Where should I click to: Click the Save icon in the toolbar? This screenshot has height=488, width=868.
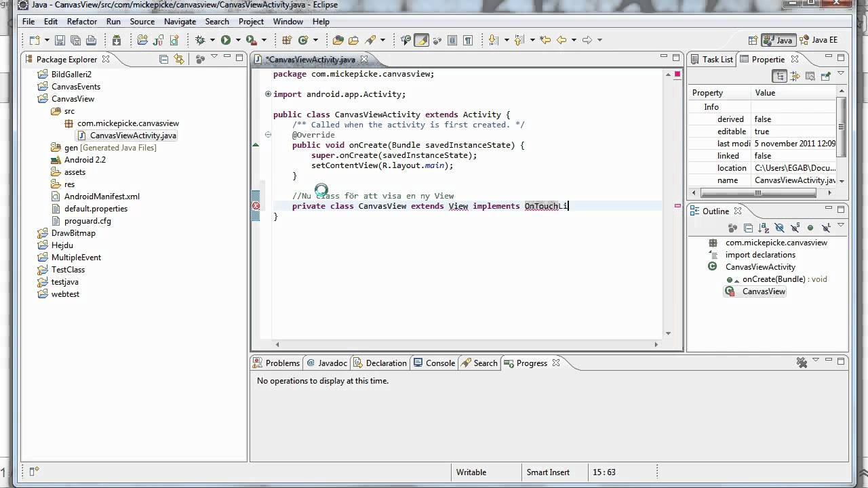tap(60, 40)
